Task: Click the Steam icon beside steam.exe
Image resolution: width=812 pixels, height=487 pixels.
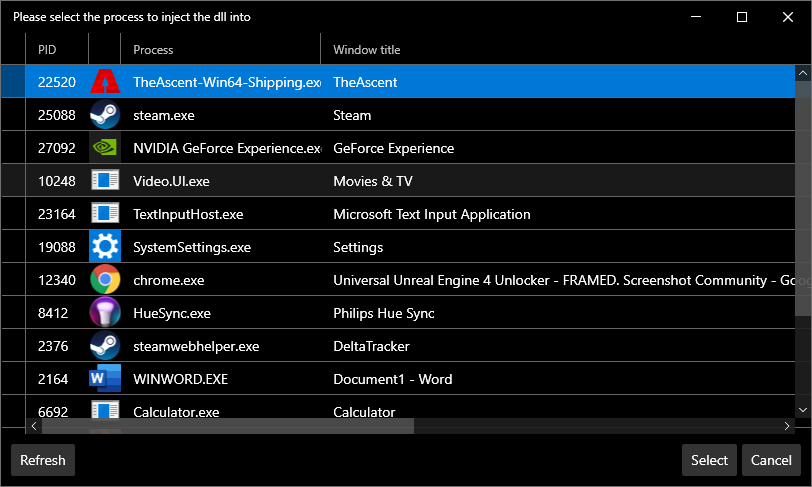Action: pyautogui.click(x=104, y=115)
